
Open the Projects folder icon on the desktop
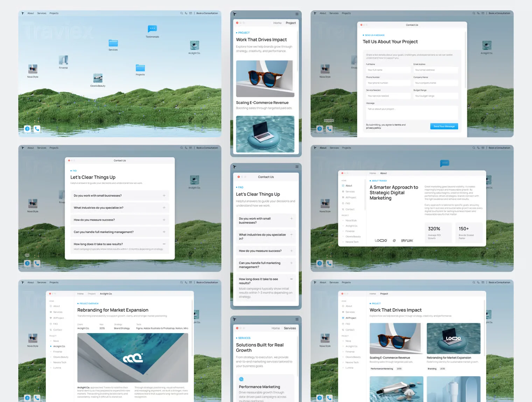click(140, 68)
